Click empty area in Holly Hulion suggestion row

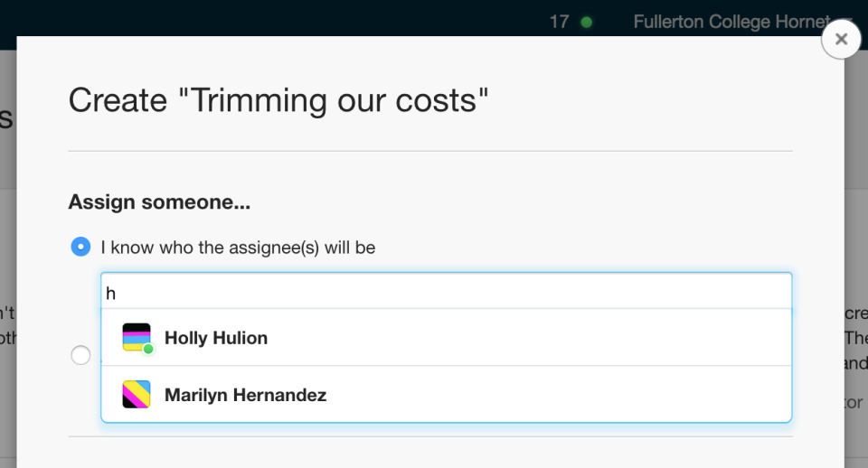pos(526,337)
